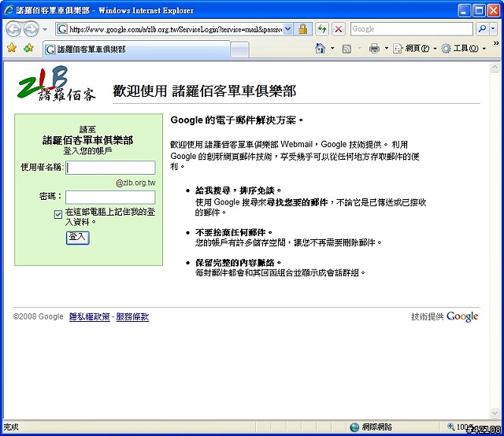Image resolution: width=504 pixels, height=436 pixels.
Task: Open the 服務條款 terms of service link
Action: pyautogui.click(x=132, y=317)
